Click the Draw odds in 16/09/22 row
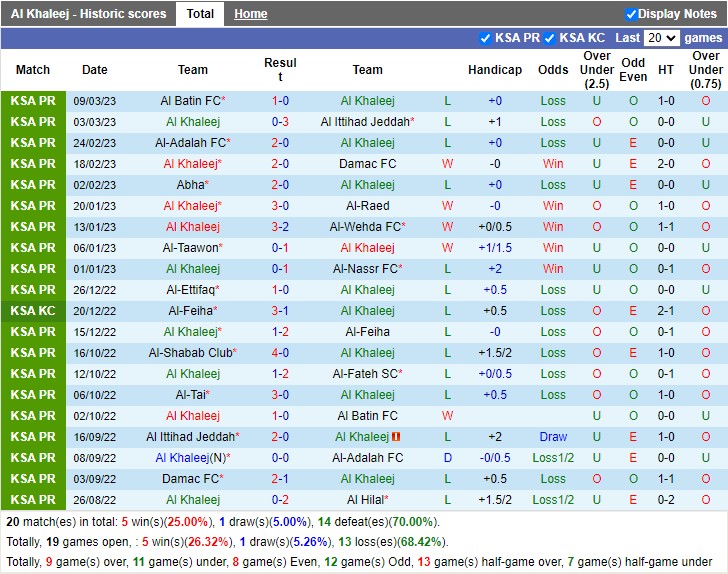728x574 pixels. click(553, 437)
